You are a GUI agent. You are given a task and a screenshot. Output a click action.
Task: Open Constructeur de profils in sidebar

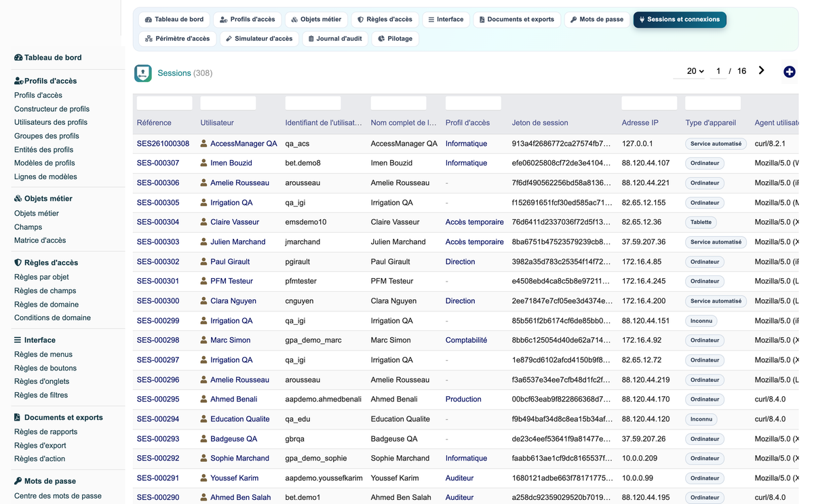52,109
